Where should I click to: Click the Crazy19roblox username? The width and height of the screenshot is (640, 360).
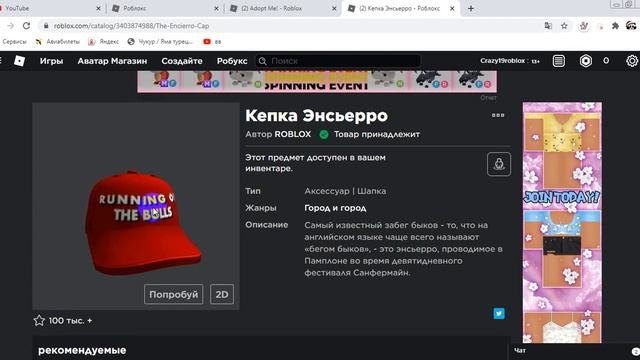502,61
